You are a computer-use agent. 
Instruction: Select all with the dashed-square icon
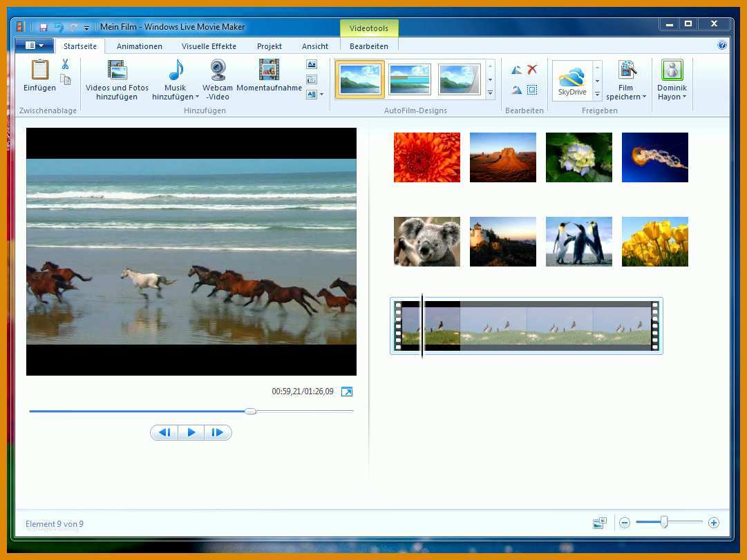tap(532, 90)
